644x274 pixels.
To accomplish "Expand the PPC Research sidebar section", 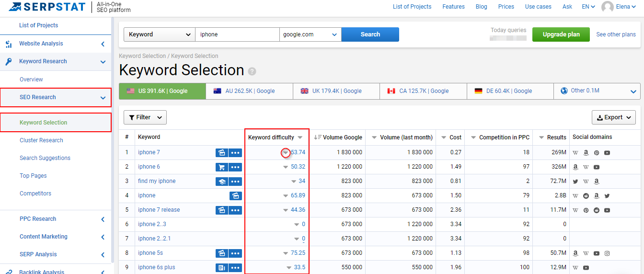I will 103,219.
